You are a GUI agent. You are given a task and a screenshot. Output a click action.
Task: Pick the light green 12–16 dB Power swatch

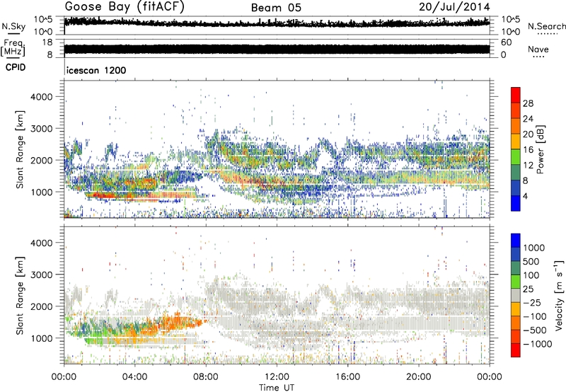(516, 157)
